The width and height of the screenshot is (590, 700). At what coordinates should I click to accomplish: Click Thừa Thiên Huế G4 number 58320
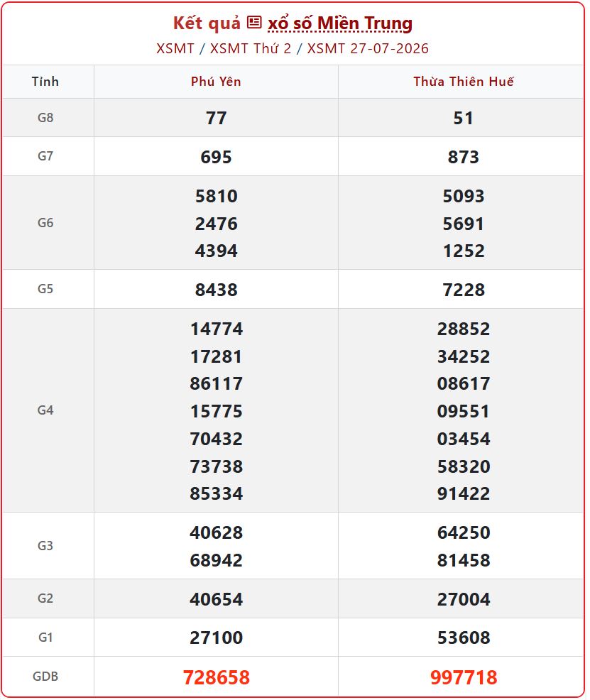coord(463,466)
